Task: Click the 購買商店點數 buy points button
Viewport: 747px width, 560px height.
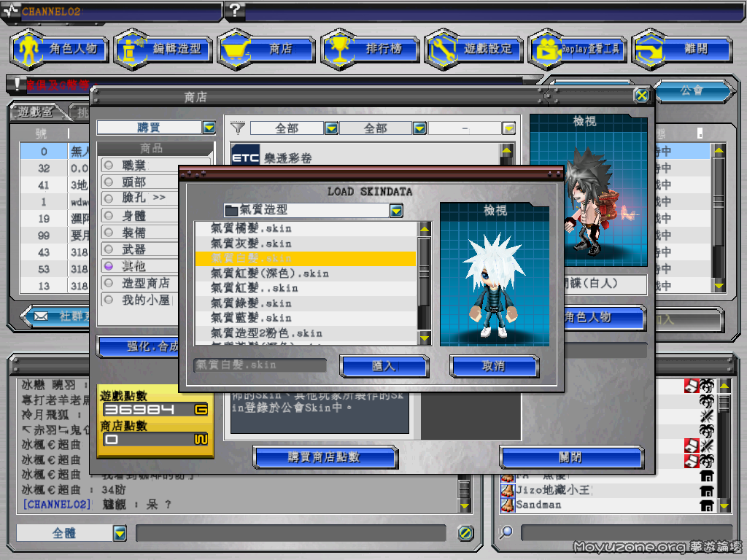Action: pos(325,458)
